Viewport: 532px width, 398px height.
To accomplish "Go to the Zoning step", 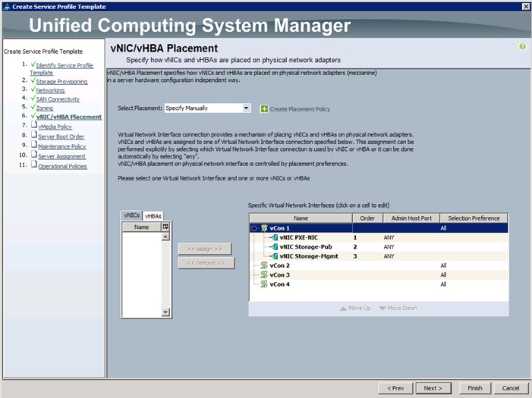I will tap(45, 108).
